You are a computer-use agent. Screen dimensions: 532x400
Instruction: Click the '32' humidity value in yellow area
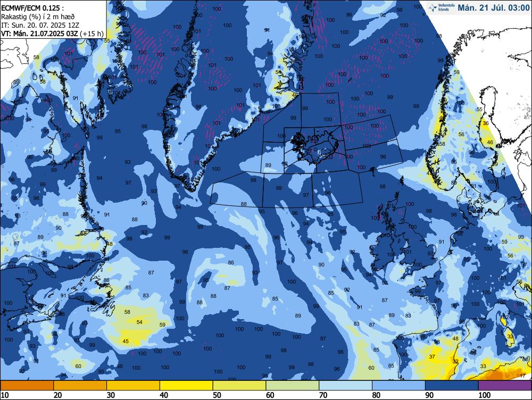point(455,361)
